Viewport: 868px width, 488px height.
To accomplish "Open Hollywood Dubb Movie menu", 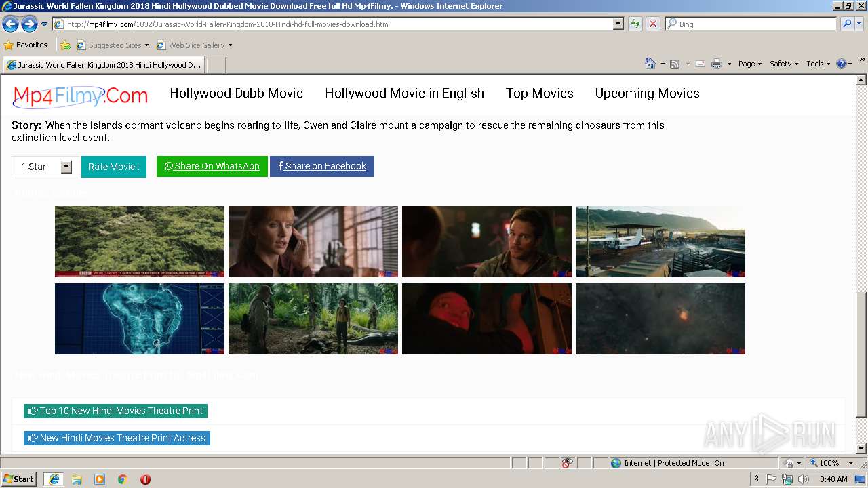I will click(236, 94).
